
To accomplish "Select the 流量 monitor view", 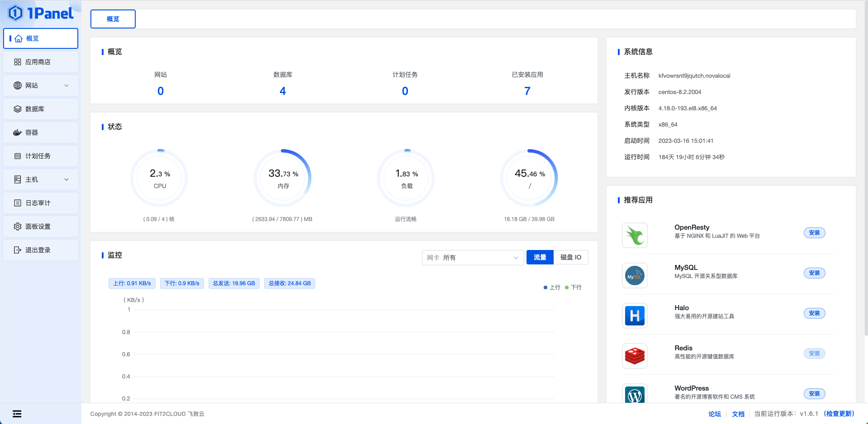I will pyautogui.click(x=540, y=257).
